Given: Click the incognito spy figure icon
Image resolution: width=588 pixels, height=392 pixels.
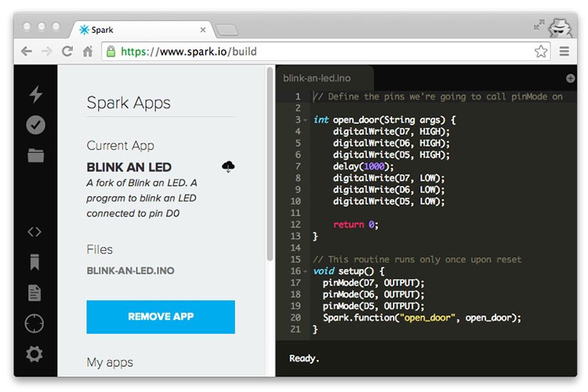Looking at the screenshot, I should click(x=561, y=27).
